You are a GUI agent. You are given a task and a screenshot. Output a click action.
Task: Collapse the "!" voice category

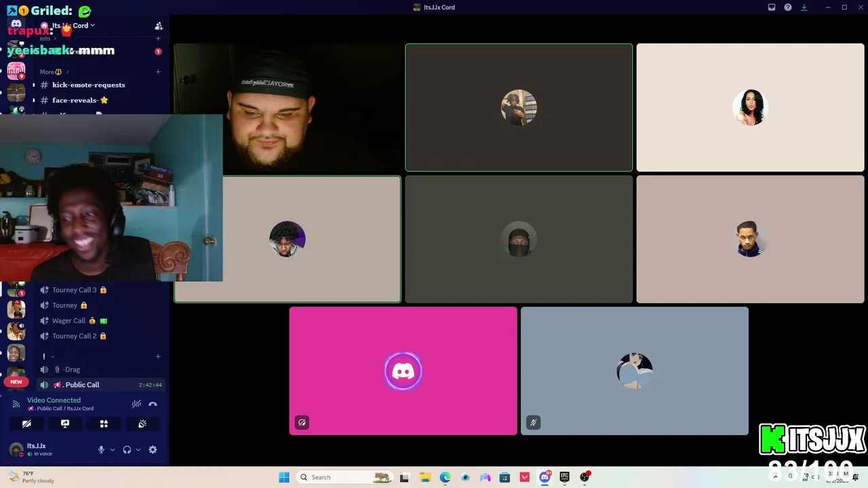[47, 357]
